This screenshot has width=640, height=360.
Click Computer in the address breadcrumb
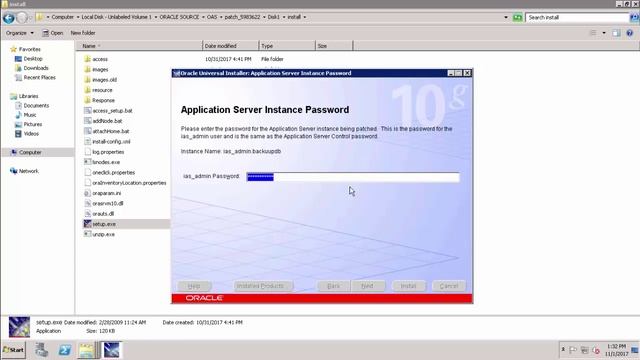point(62,17)
